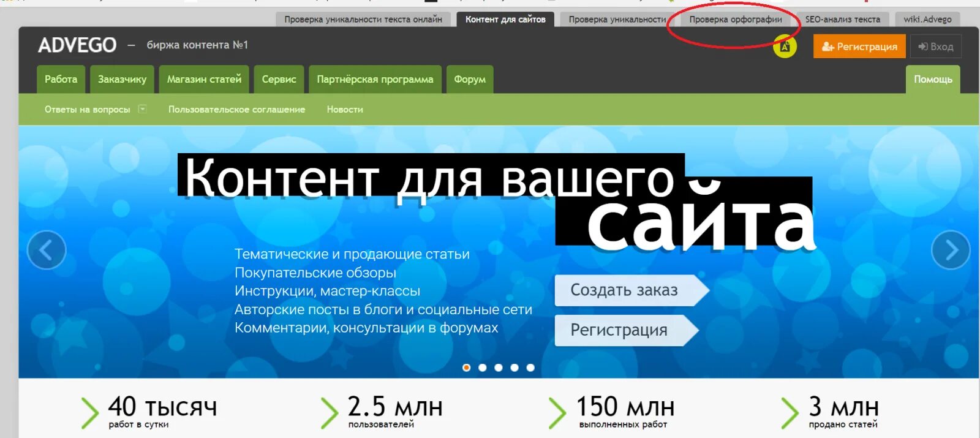The width and height of the screenshot is (980, 438).
Task: Click the Авторские посты в блоги line
Action: [383, 309]
